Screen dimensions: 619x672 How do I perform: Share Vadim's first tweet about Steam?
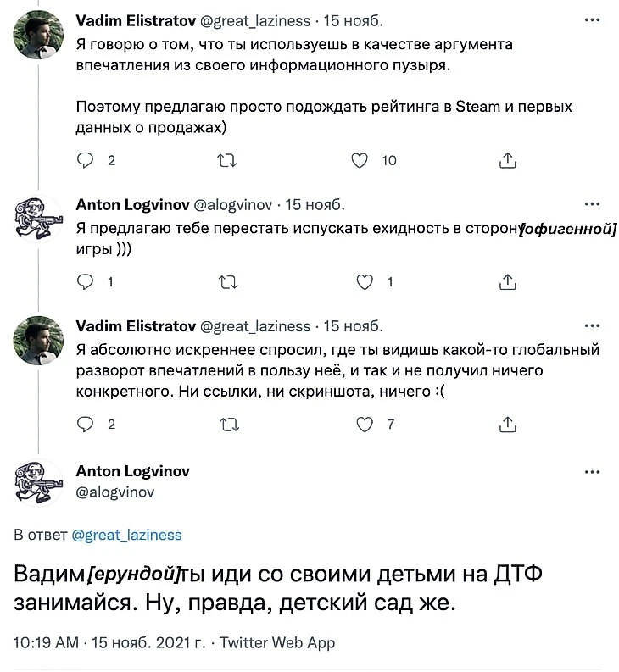point(508,160)
